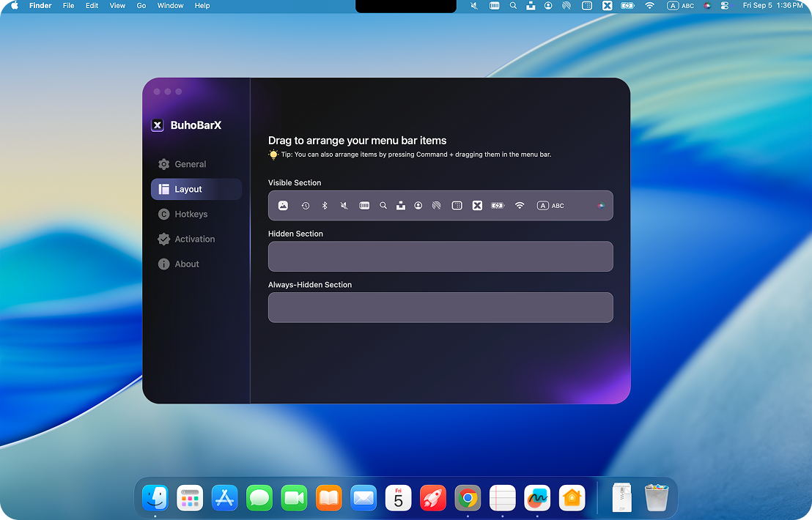Select the battery charging icon in layout

(498, 205)
